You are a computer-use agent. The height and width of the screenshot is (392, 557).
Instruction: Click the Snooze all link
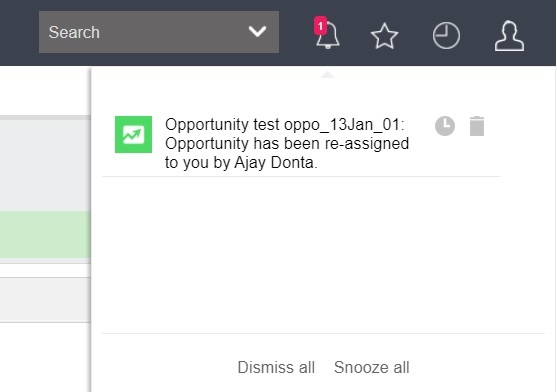pos(372,367)
